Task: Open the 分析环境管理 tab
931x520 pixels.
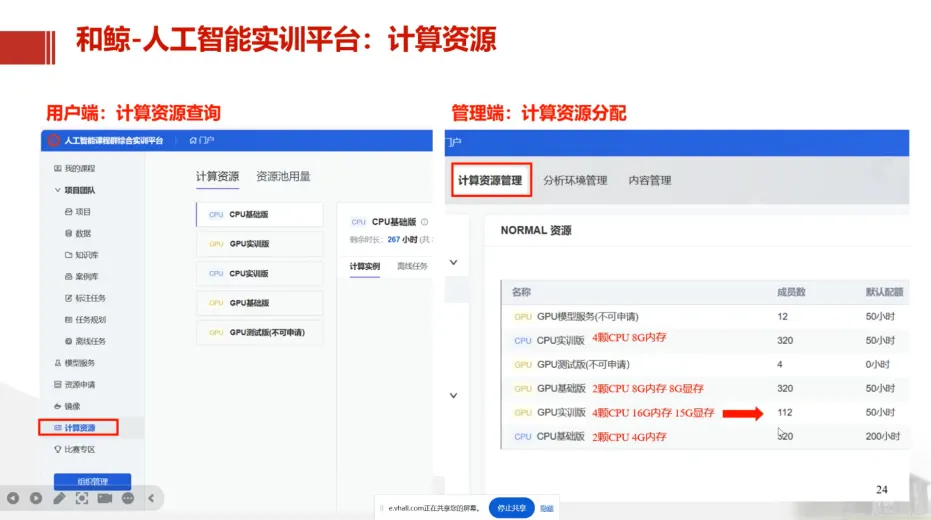Action: coord(575,180)
